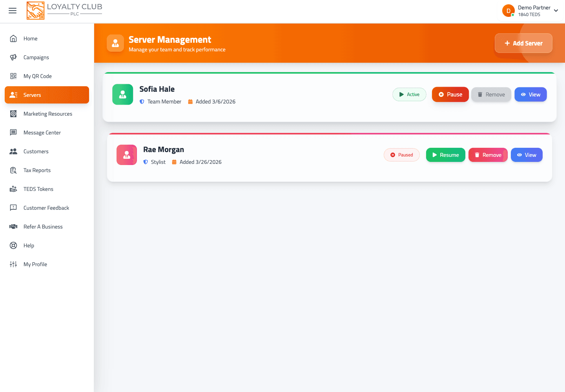Open My Profile from sidebar
Viewport: 565px width, 392px height.
click(47, 264)
